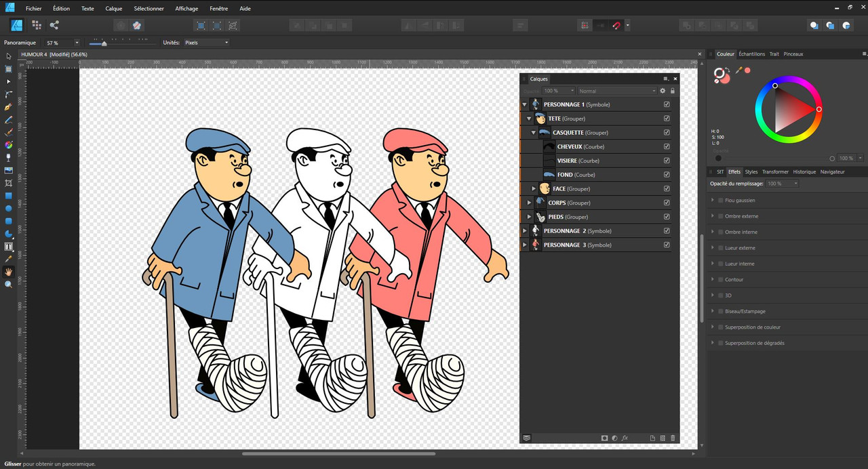Screen dimensions: 868x469
Task: Select the Place Image tool
Action: [x=9, y=170]
